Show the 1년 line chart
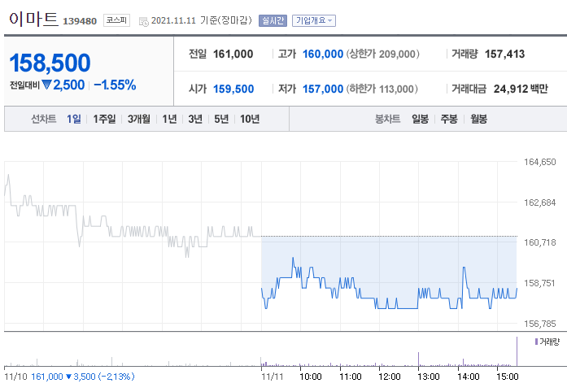The image size is (567, 392). pos(169,119)
